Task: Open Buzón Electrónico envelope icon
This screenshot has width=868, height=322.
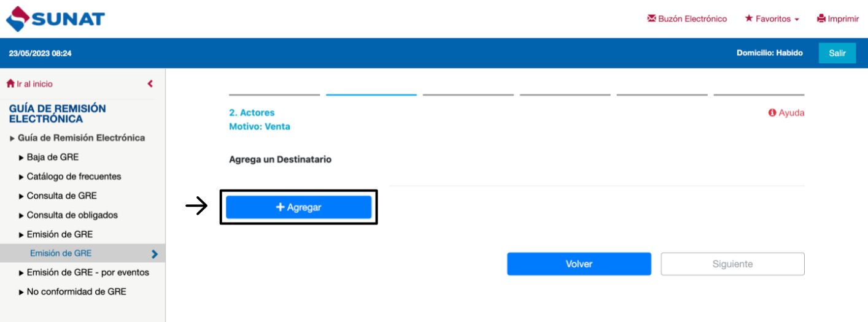Action: coord(651,19)
